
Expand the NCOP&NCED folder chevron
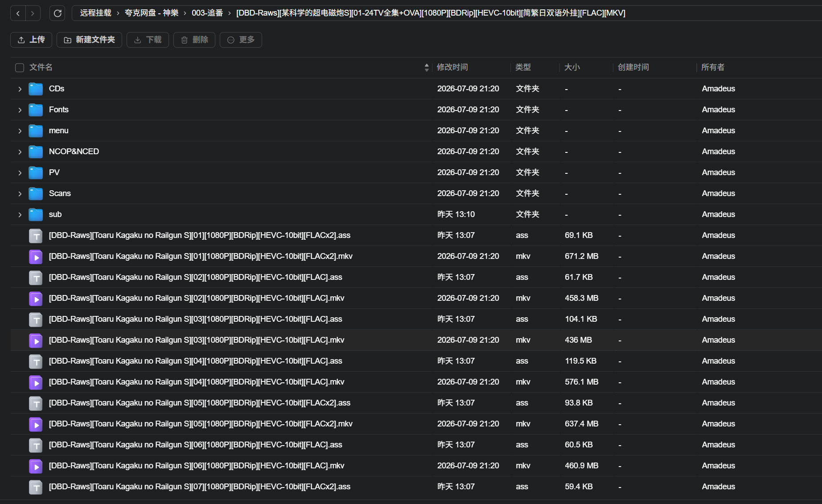pos(20,152)
